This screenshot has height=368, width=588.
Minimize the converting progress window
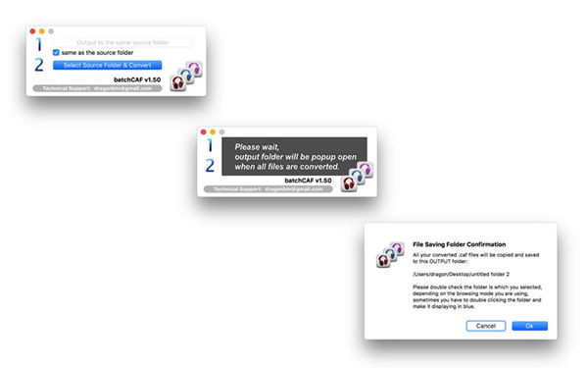pos(213,131)
